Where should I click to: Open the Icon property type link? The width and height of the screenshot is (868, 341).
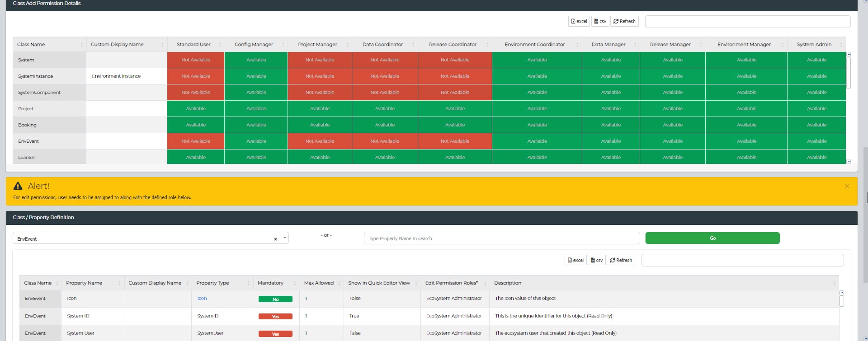coord(202,299)
